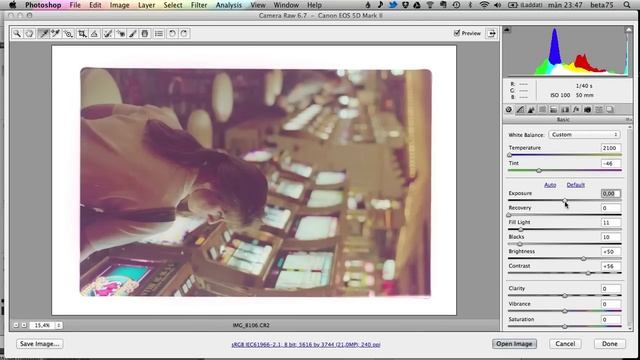Select the Red Eye Removal tool
Viewport: 640px width, 360px height.
point(121,33)
